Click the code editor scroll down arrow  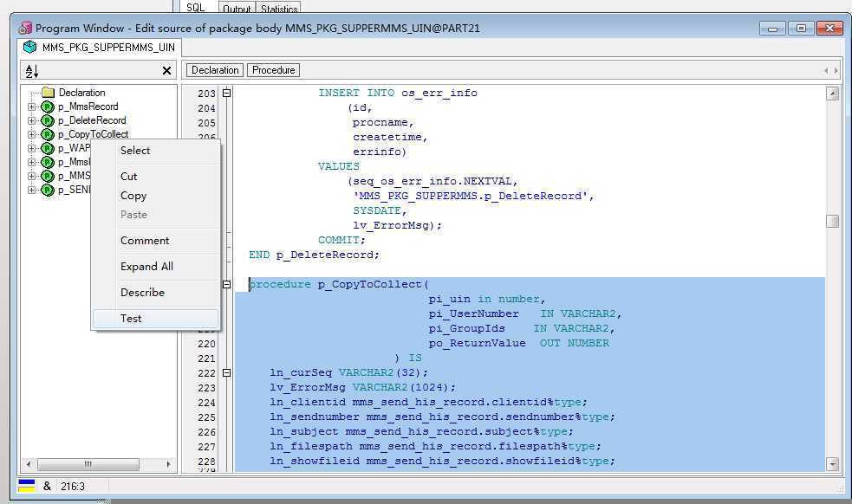coord(832,464)
